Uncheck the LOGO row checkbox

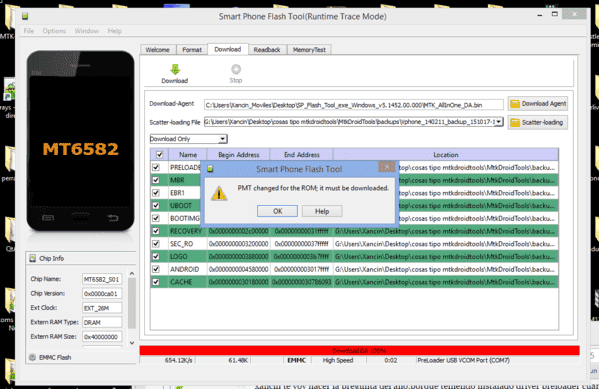(156, 256)
